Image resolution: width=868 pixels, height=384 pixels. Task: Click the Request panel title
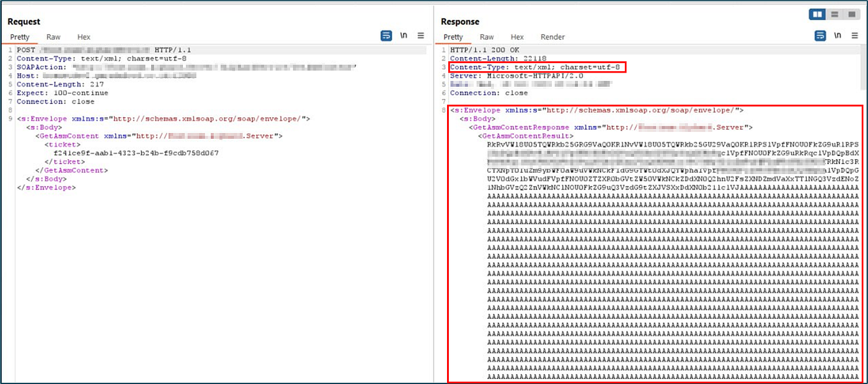pyautogui.click(x=25, y=22)
